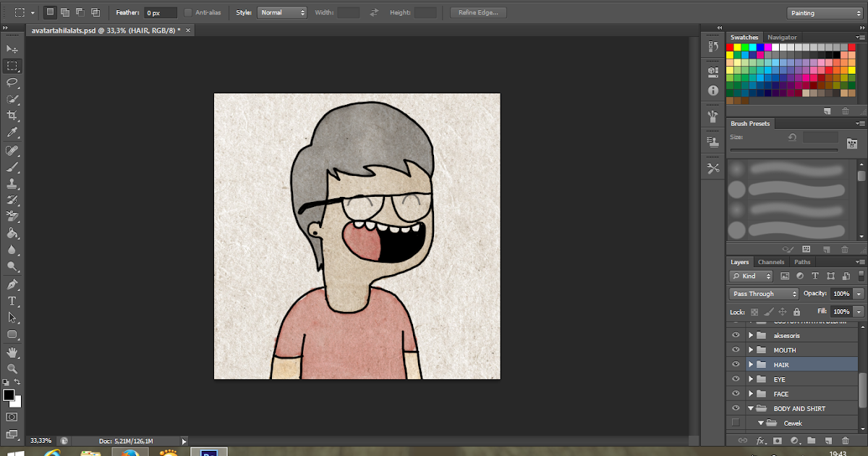This screenshot has width=868, height=456.
Task: Collapse the BODY AND SHIRT group
Action: pos(751,408)
